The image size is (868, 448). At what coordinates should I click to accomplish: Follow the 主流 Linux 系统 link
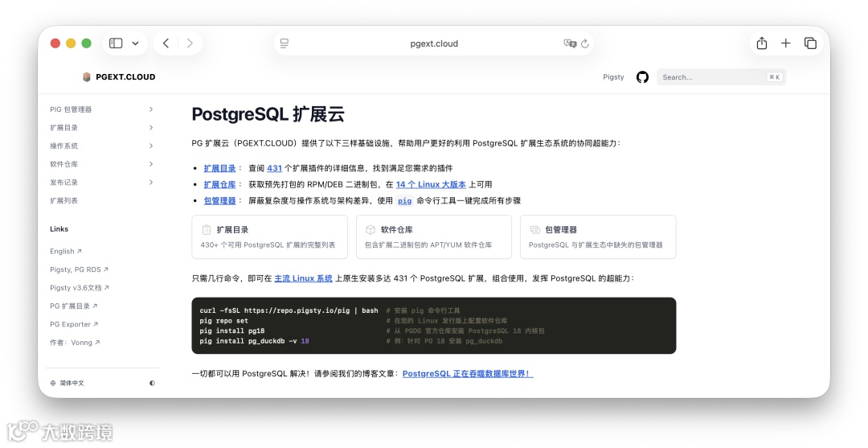[x=303, y=278]
